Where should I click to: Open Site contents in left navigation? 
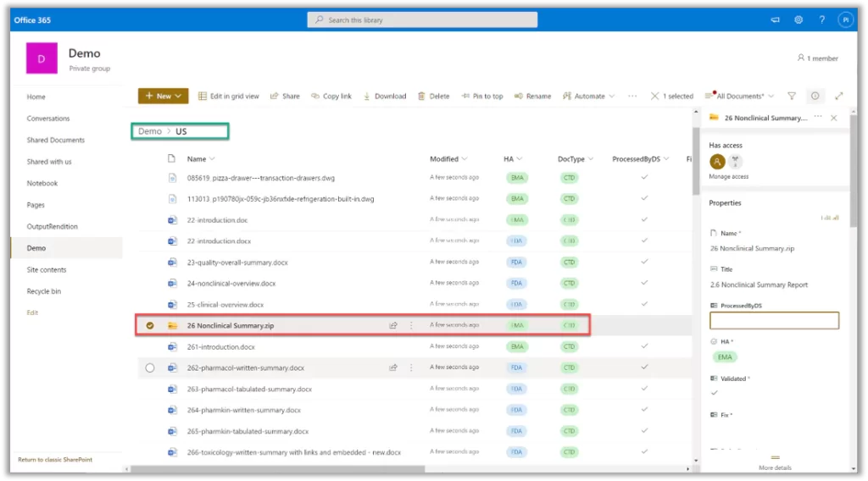click(47, 270)
